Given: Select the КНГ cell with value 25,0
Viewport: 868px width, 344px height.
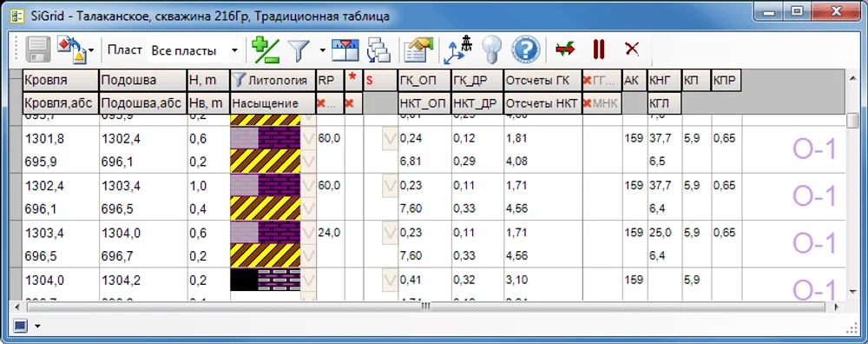Looking at the screenshot, I should [x=664, y=233].
